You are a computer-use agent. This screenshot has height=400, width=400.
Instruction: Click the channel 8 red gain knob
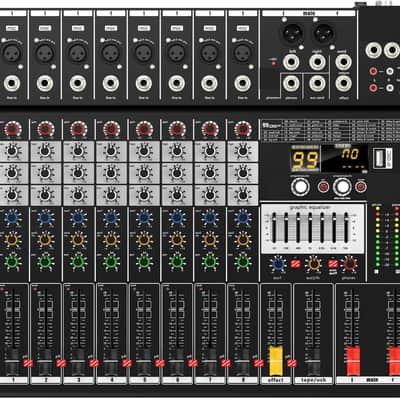coord(243,129)
